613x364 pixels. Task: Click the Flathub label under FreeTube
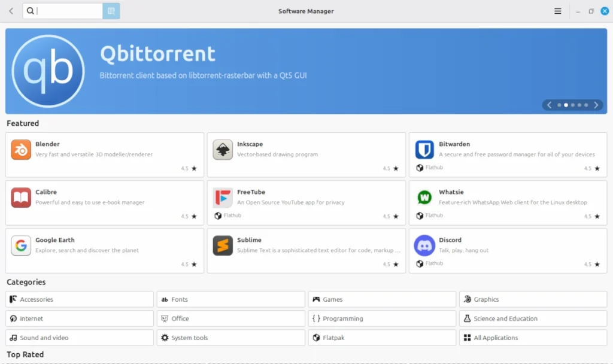[x=232, y=216]
